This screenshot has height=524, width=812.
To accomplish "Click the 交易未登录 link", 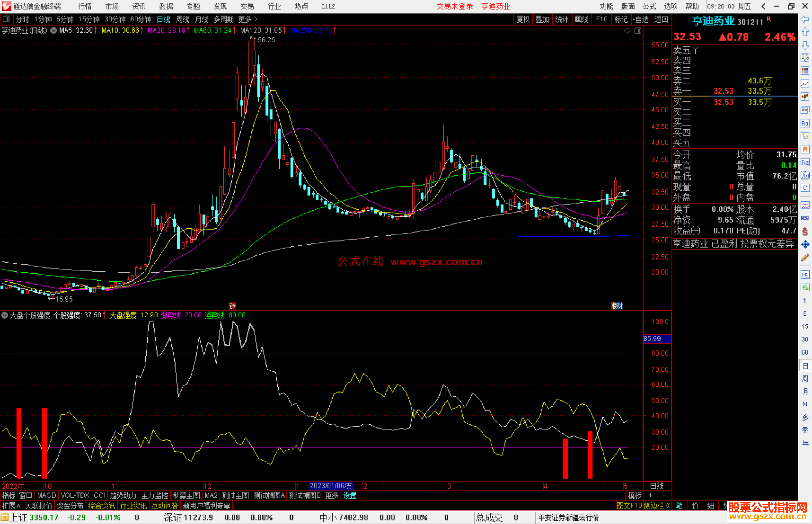I will click(454, 6).
